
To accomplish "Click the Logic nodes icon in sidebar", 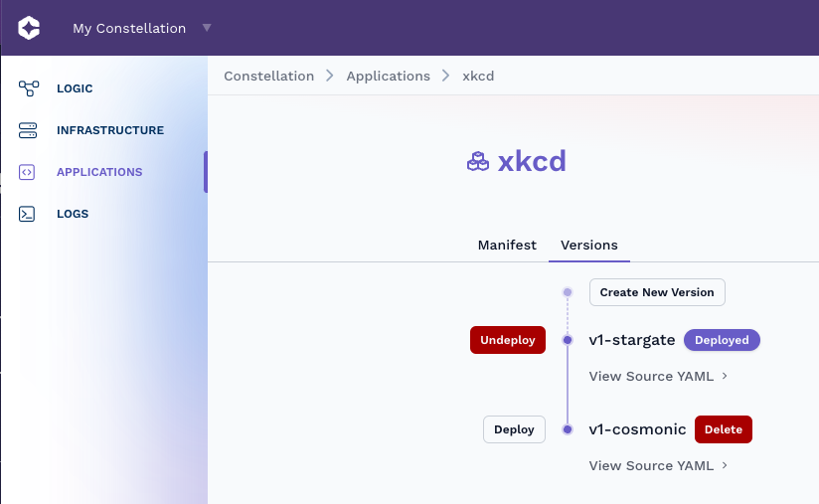I will [28, 88].
